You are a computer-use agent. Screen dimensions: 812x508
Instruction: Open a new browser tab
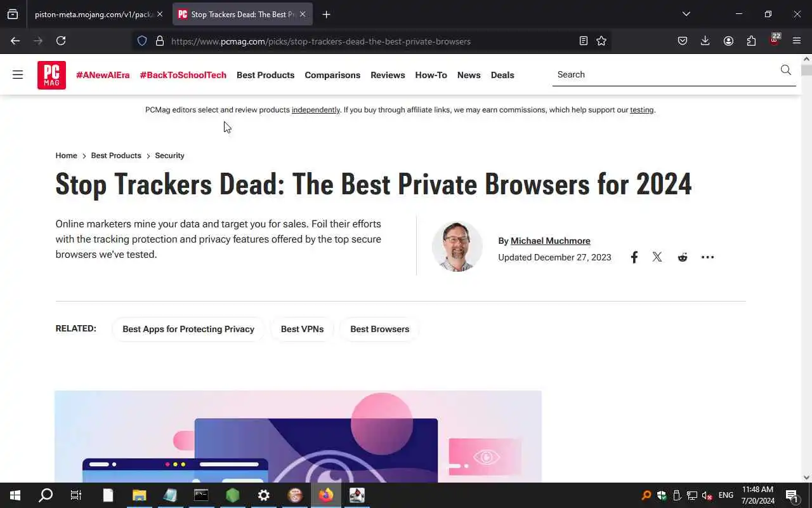(x=326, y=14)
